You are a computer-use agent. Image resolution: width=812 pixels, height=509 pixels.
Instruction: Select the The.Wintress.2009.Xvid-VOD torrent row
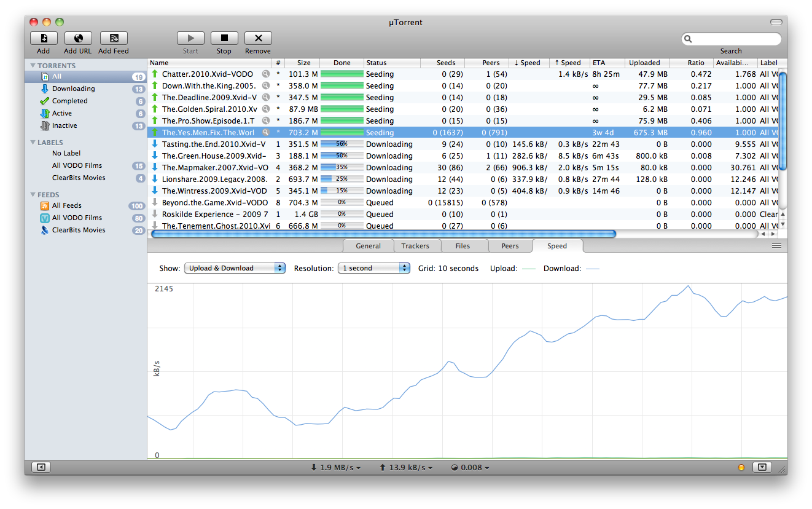(463, 191)
